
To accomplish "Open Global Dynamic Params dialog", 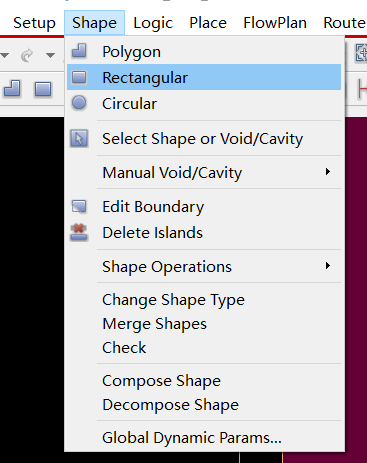I will click(192, 438).
